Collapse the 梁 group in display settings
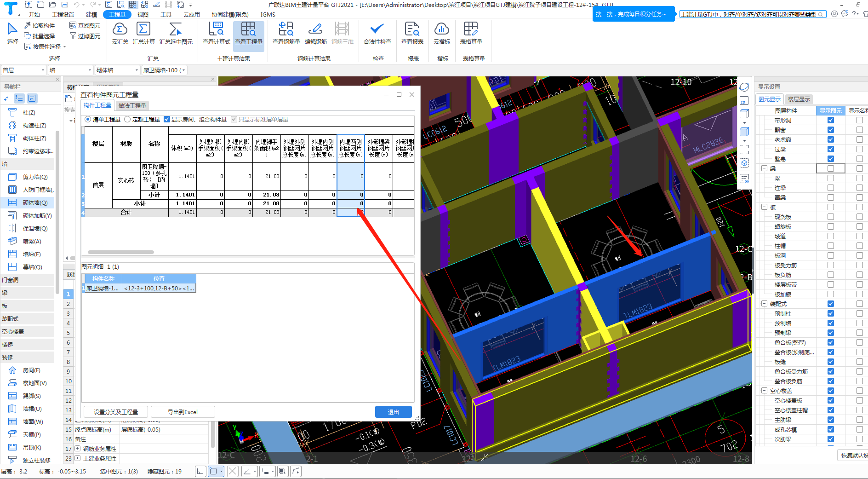 [x=764, y=168]
